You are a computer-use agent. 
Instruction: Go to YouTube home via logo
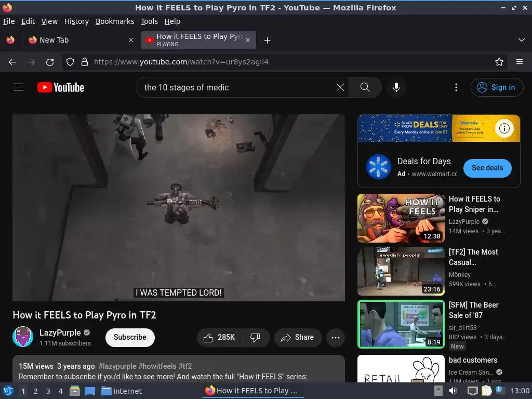61,87
